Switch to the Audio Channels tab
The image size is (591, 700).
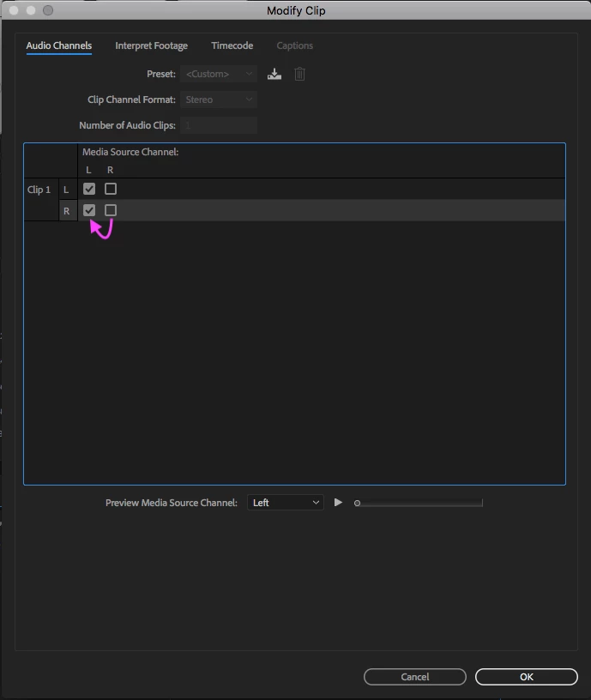tap(59, 45)
